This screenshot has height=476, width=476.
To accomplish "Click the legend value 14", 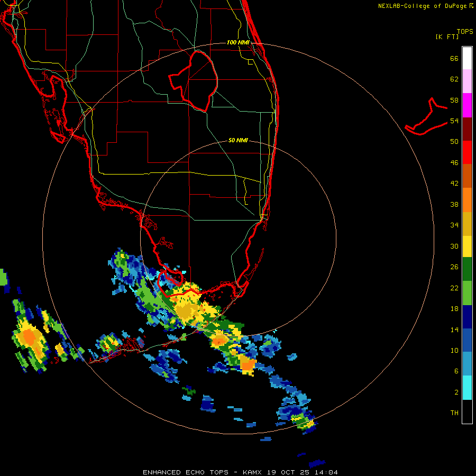I will click(454, 329).
